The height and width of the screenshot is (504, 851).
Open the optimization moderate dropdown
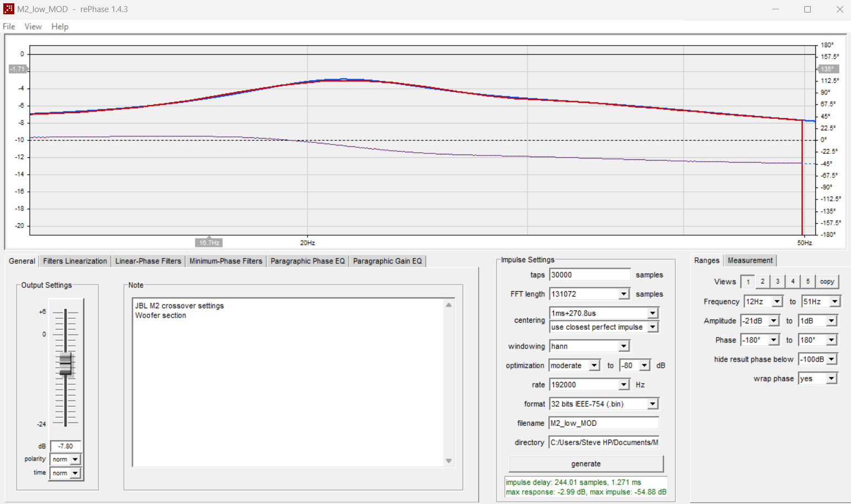(594, 365)
